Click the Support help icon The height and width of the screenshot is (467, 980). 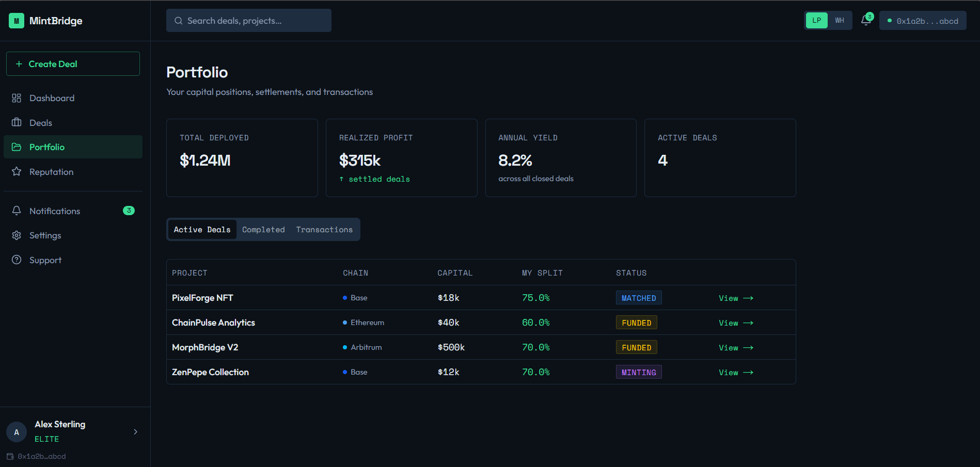pos(17,260)
